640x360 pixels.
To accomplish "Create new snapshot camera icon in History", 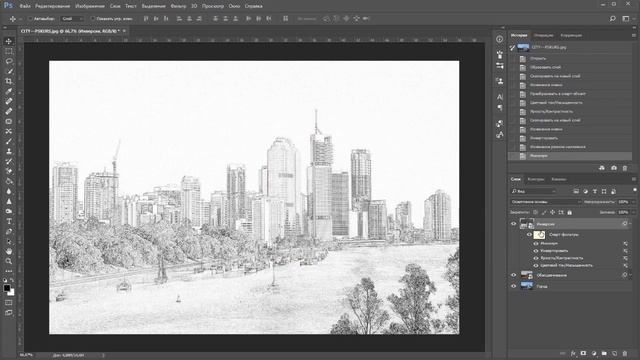I will (614, 168).
